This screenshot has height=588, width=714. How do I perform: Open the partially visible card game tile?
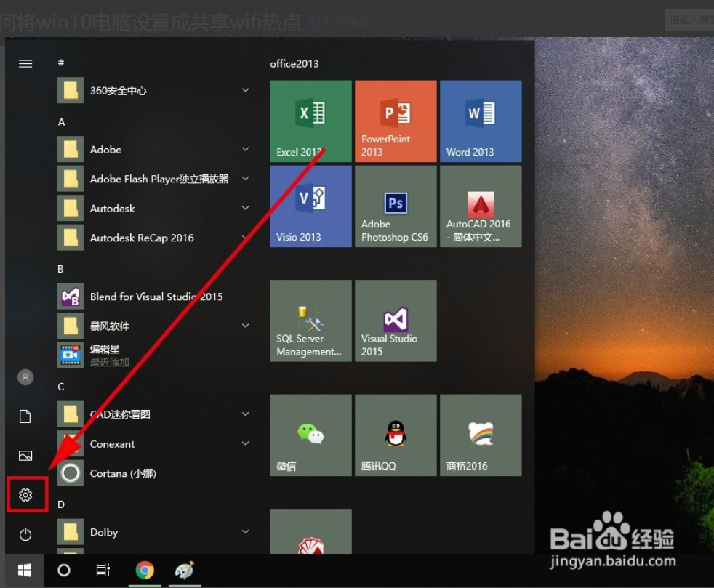coord(310,531)
